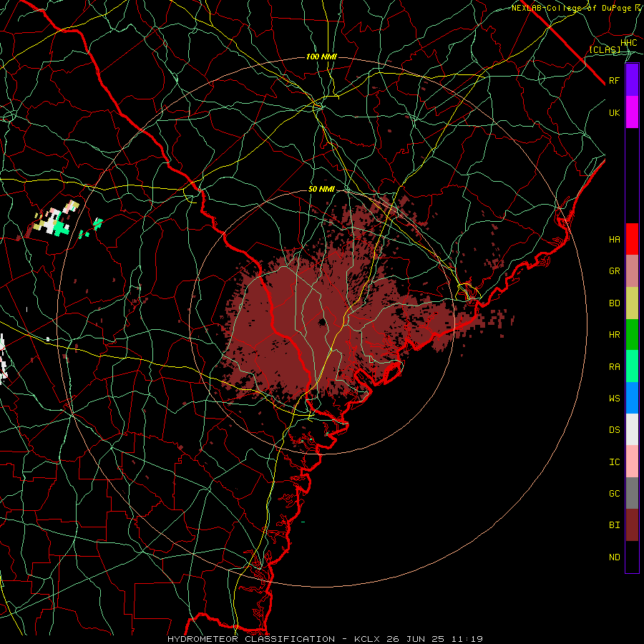Image resolution: width=644 pixels, height=644 pixels.
Task: Click the BI dark red legend swatch
Action: point(632,525)
